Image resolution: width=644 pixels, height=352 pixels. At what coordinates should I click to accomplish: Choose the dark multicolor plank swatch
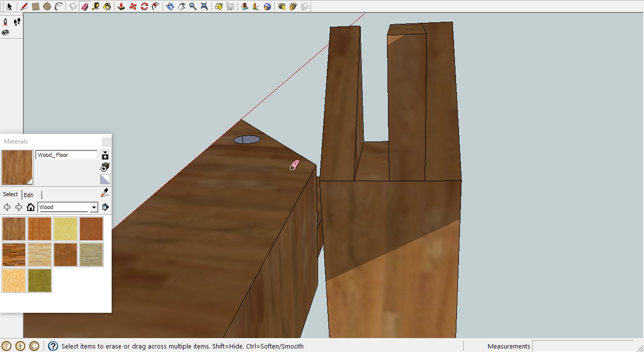point(14,255)
